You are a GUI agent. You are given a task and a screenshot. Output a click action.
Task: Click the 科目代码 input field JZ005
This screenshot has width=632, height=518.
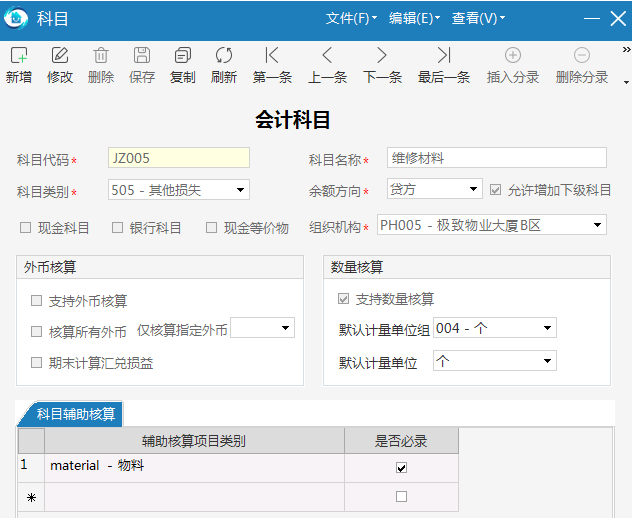tap(179, 158)
